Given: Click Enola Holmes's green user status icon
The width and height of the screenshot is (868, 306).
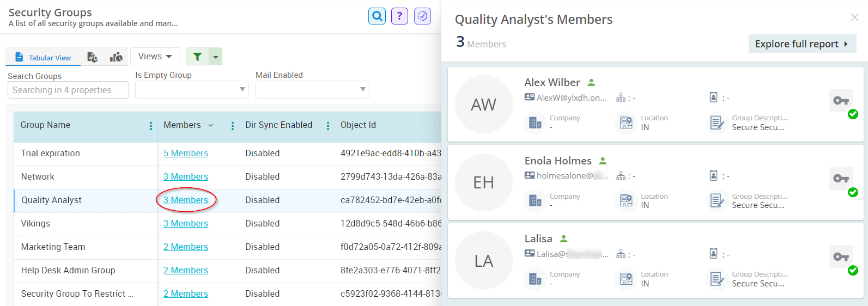Looking at the screenshot, I should [x=603, y=161].
